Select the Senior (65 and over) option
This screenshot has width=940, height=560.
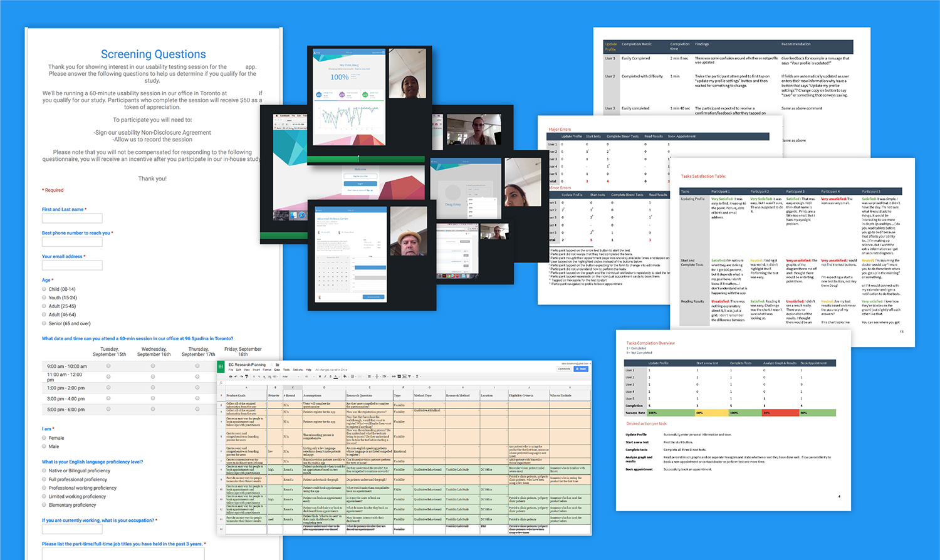point(44,323)
